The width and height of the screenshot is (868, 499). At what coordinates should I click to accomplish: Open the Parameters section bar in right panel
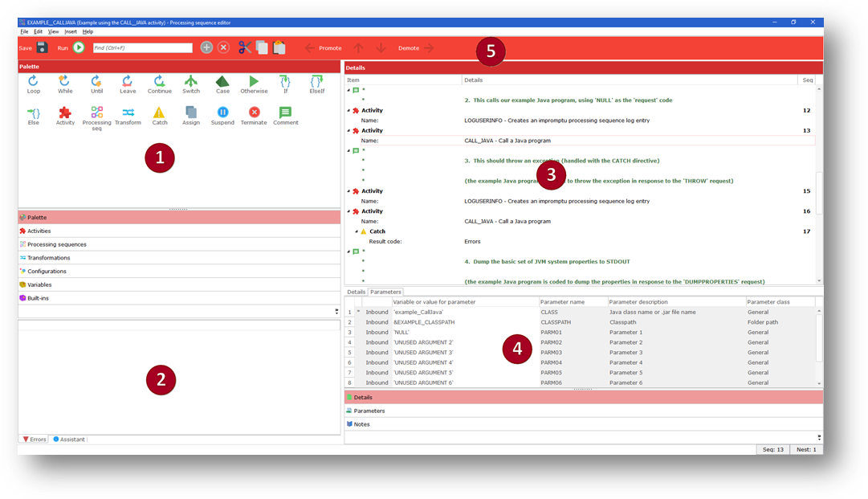tap(584, 411)
